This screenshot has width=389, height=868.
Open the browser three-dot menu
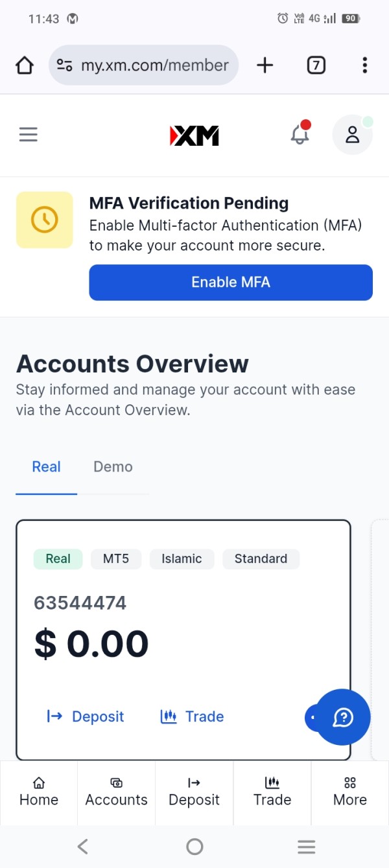click(x=365, y=65)
